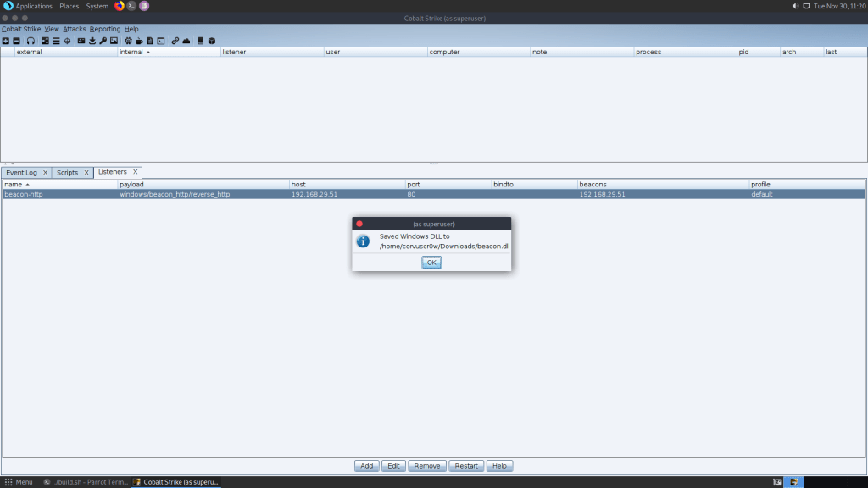Click the headphones Listeners toolbar icon
868x488 pixels.
click(31, 41)
